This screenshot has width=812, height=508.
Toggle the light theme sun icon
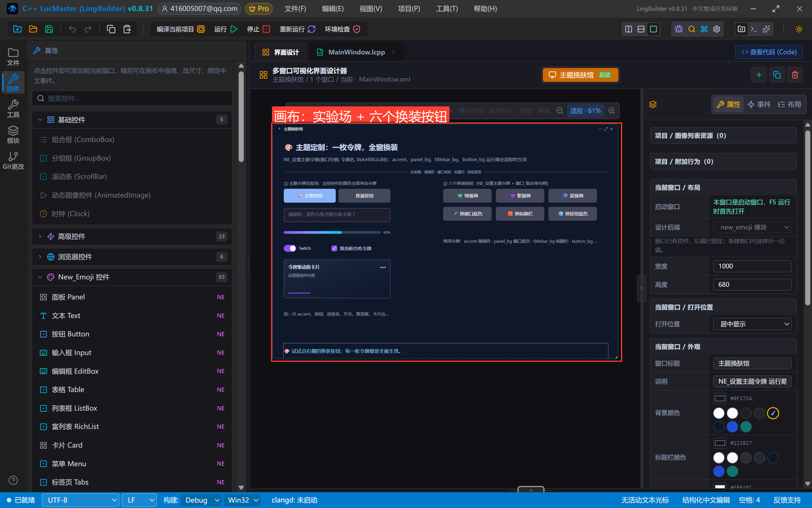[799, 29]
